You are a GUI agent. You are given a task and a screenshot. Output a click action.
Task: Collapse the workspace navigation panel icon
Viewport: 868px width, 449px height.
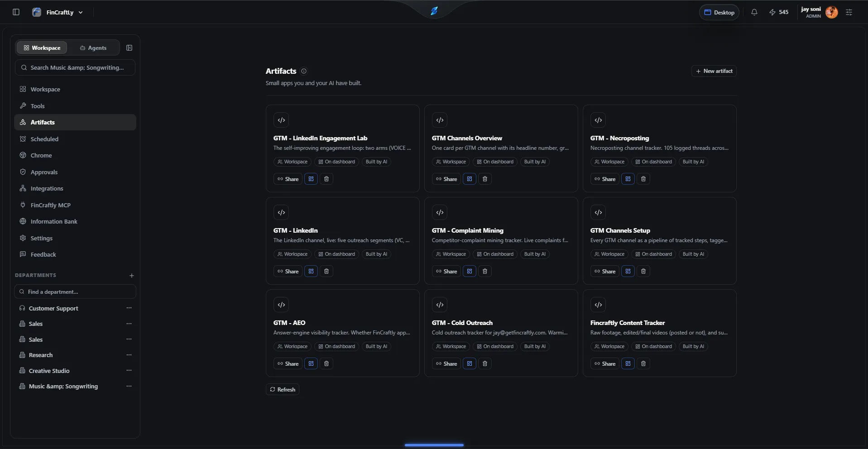tap(129, 48)
